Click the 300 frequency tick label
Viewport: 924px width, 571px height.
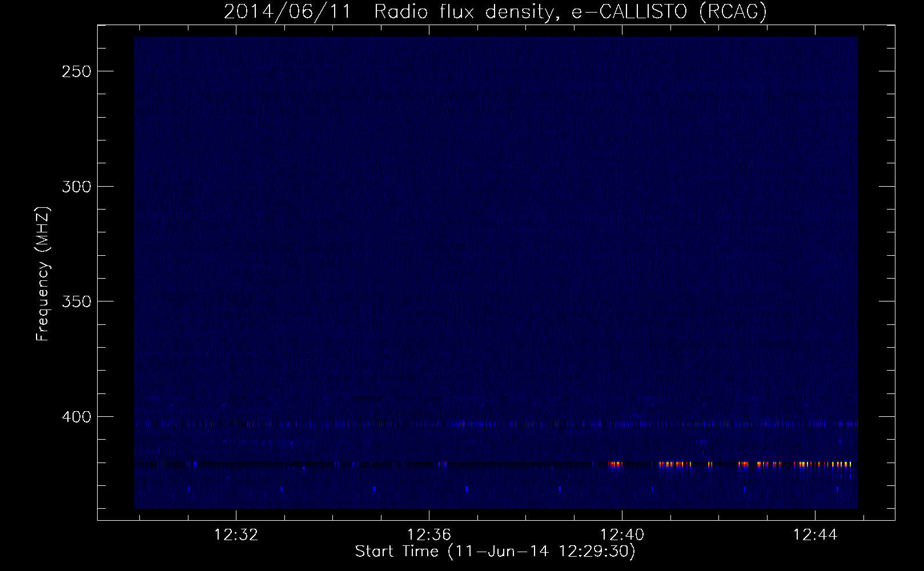point(76,187)
